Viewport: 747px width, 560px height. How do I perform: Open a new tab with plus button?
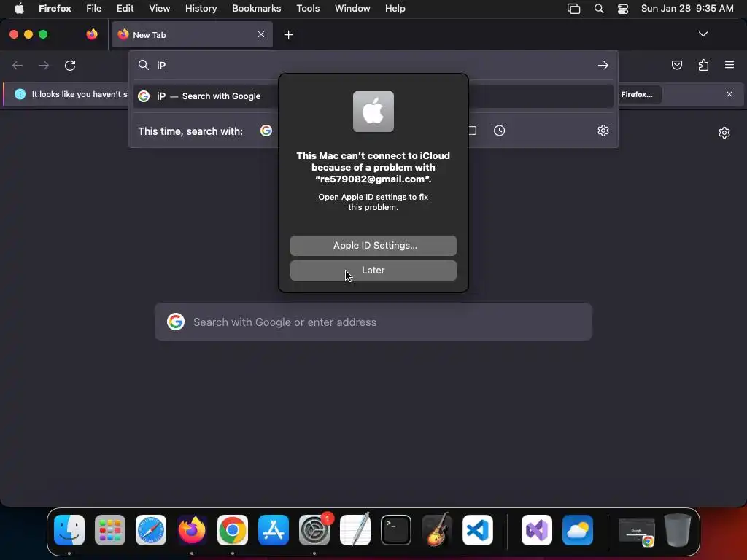[288, 35]
